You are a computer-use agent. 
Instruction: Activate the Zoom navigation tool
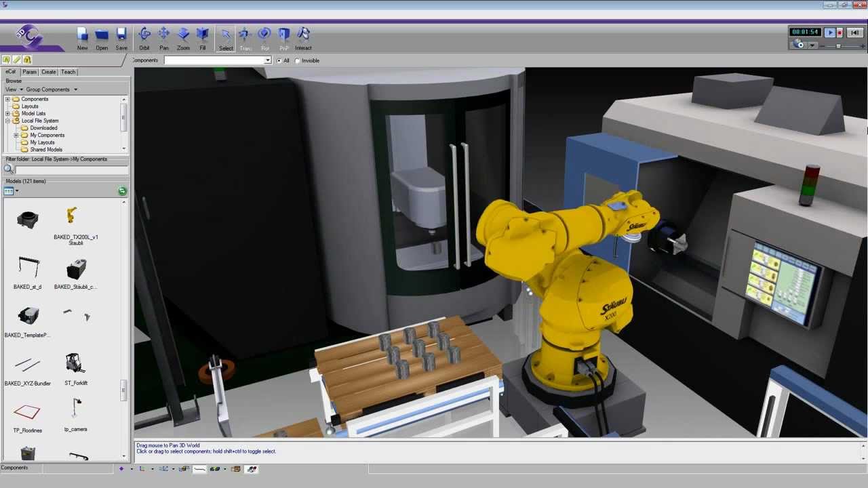tap(183, 39)
